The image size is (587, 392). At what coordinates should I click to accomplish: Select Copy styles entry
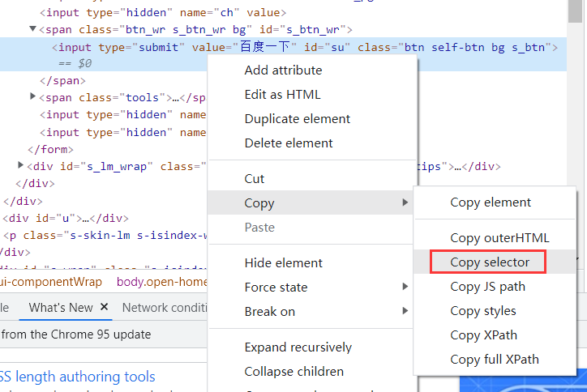(x=483, y=311)
